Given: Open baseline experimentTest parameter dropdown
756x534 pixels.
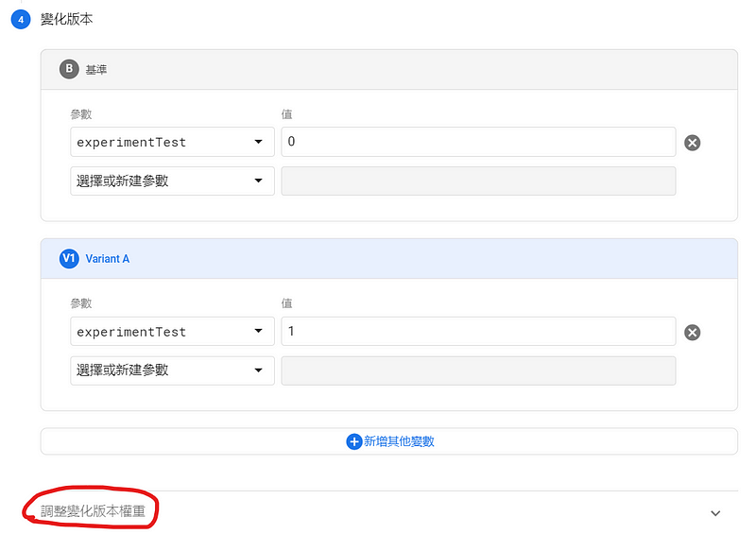Looking at the screenshot, I should (x=172, y=142).
